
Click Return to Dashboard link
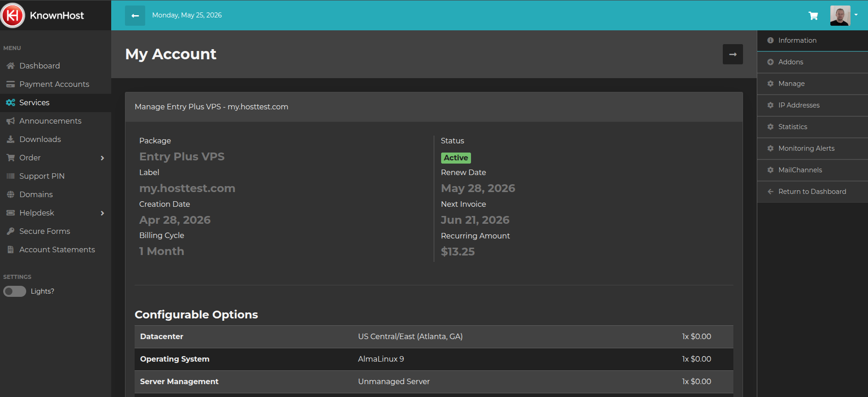pyautogui.click(x=812, y=192)
